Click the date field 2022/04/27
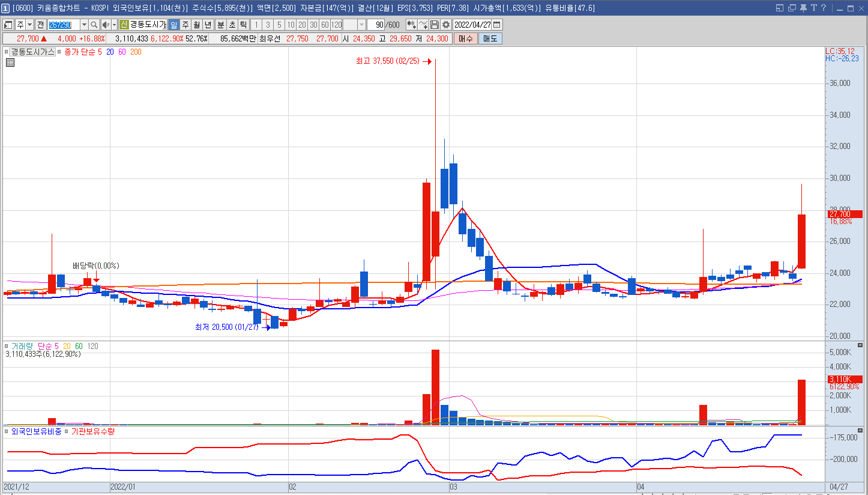The image size is (868, 495). [x=473, y=25]
